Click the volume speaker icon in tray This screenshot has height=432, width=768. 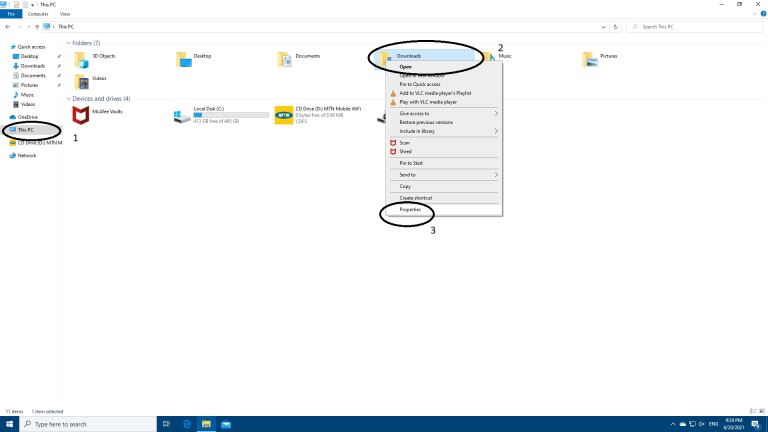[x=702, y=424]
